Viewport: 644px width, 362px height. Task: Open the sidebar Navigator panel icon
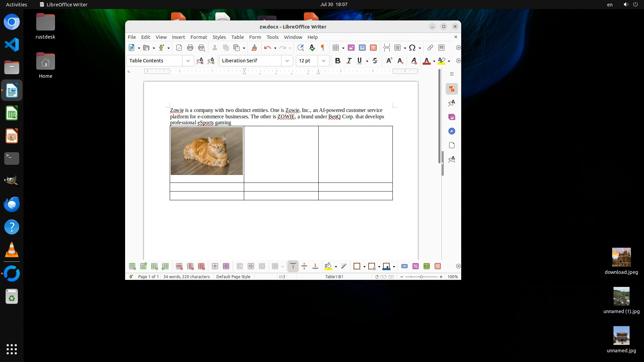(452, 131)
